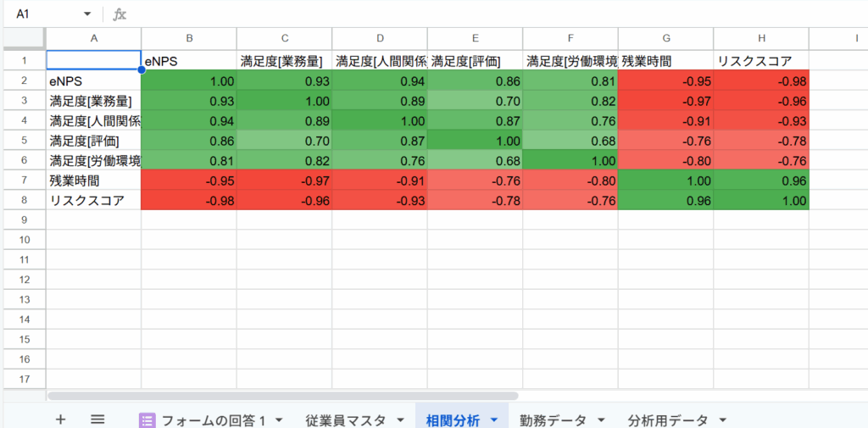868x428 pixels.
Task: Open the フォームの回答 1 tab dropdown arrow
Action: click(278, 420)
